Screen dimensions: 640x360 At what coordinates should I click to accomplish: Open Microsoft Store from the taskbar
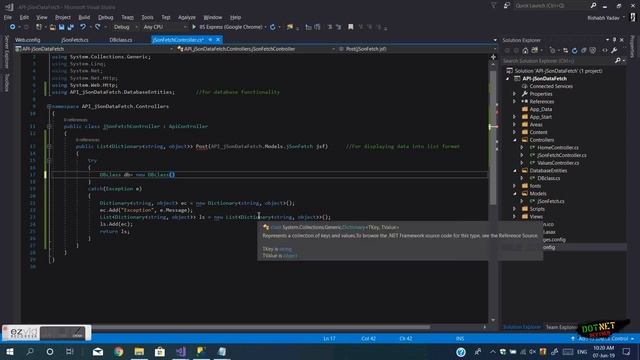[x=160, y=351]
